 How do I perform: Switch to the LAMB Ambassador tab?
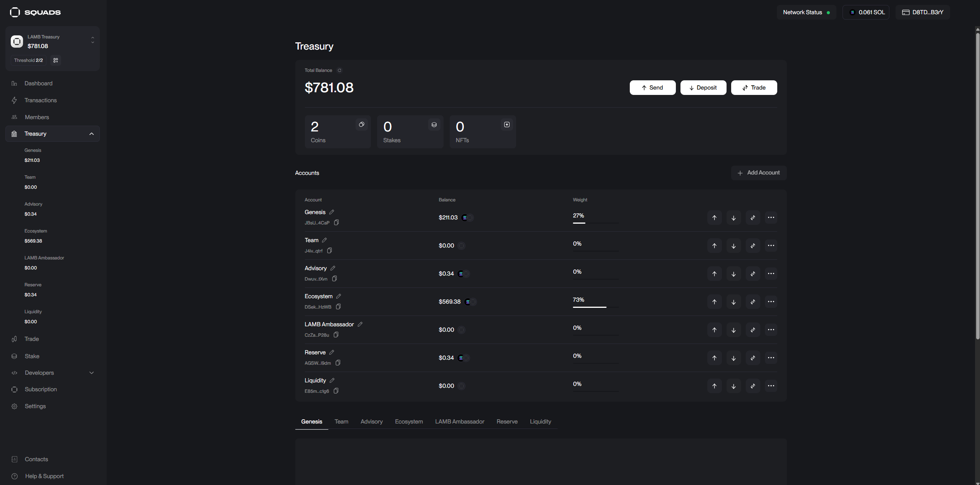click(460, 422)
